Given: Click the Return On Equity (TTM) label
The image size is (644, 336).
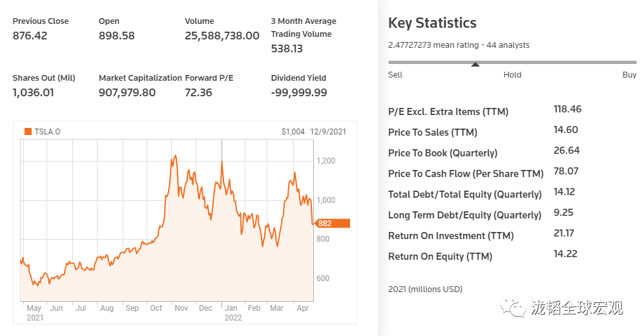Looking at the screenshot, I should point(440,257).
